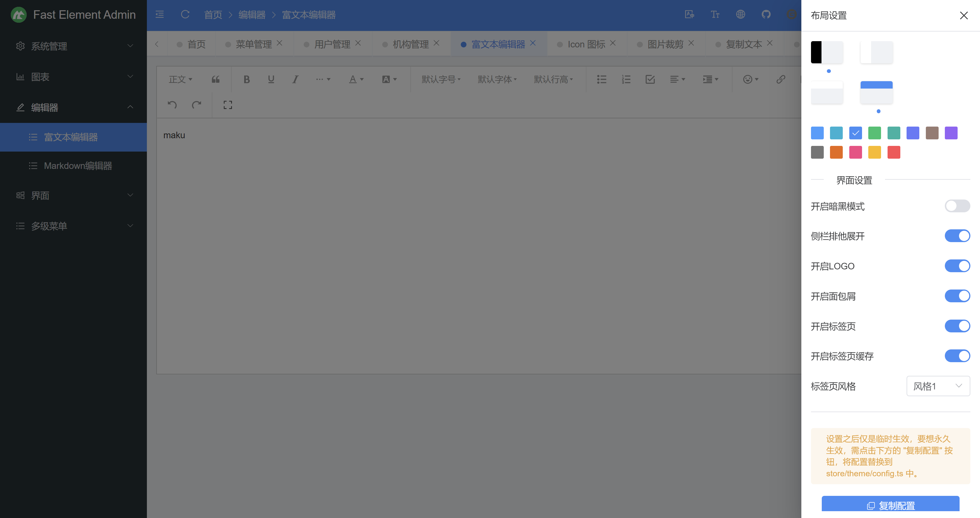This screenshot has height=518, width=980.
Task: Insert a numbered list
Action: pos(626,79)
